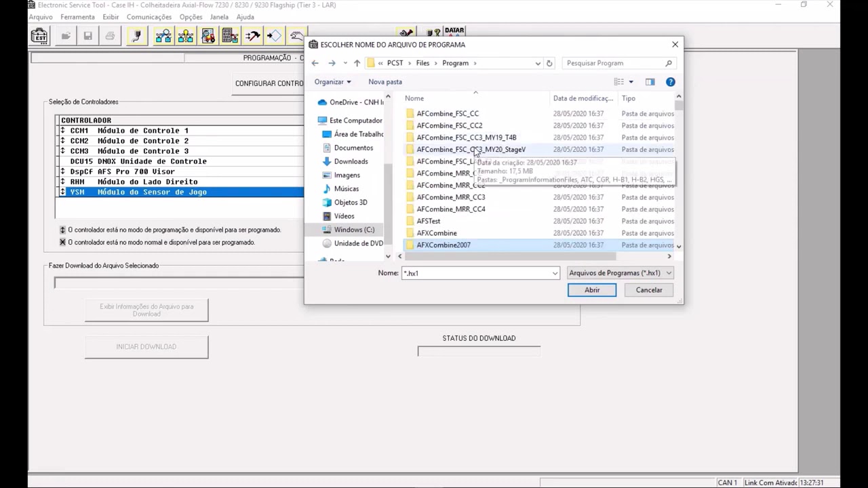Open the Nome filename dropdown arrow
Viewport: 868px width, 488px height.
[555, 273]
